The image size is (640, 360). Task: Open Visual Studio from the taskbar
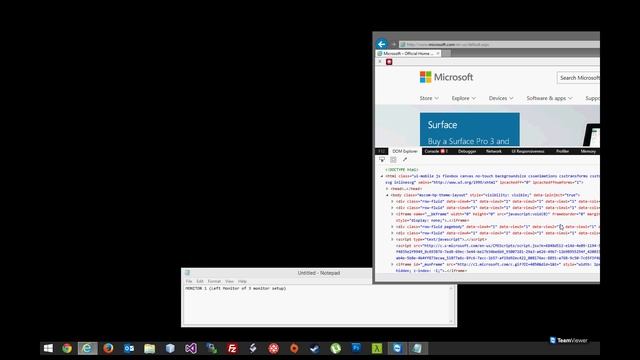coord(191,348)
